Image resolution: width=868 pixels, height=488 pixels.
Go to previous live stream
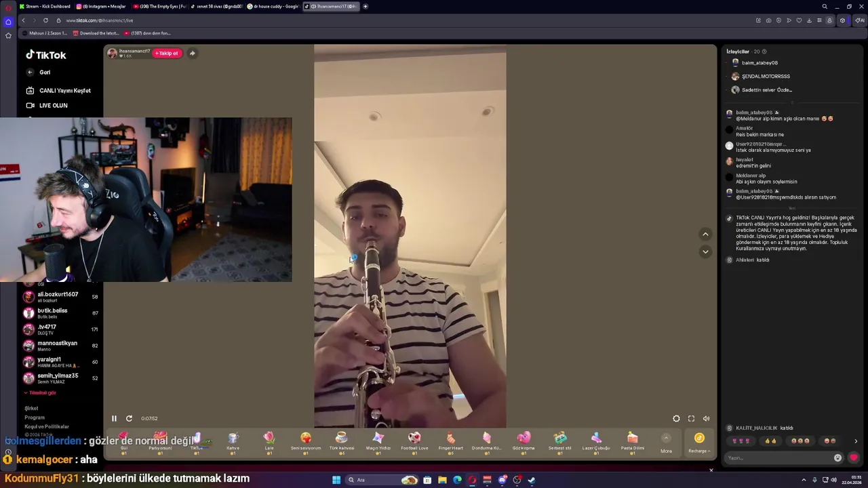tap(705, 234)
